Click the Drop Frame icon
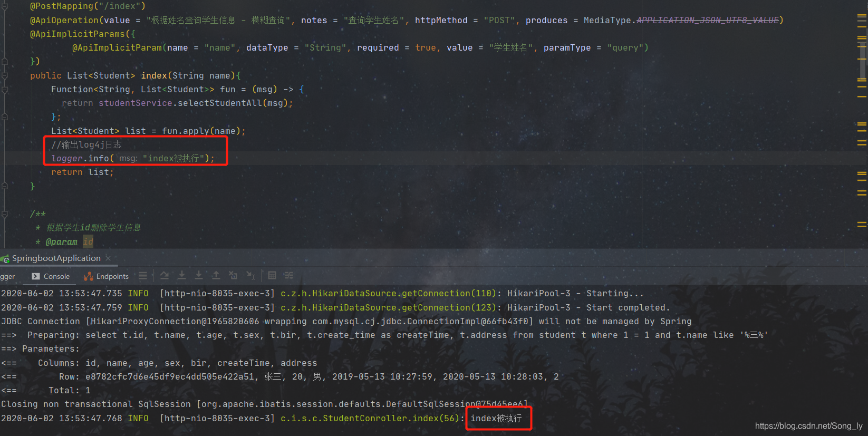 click(233, 276)
